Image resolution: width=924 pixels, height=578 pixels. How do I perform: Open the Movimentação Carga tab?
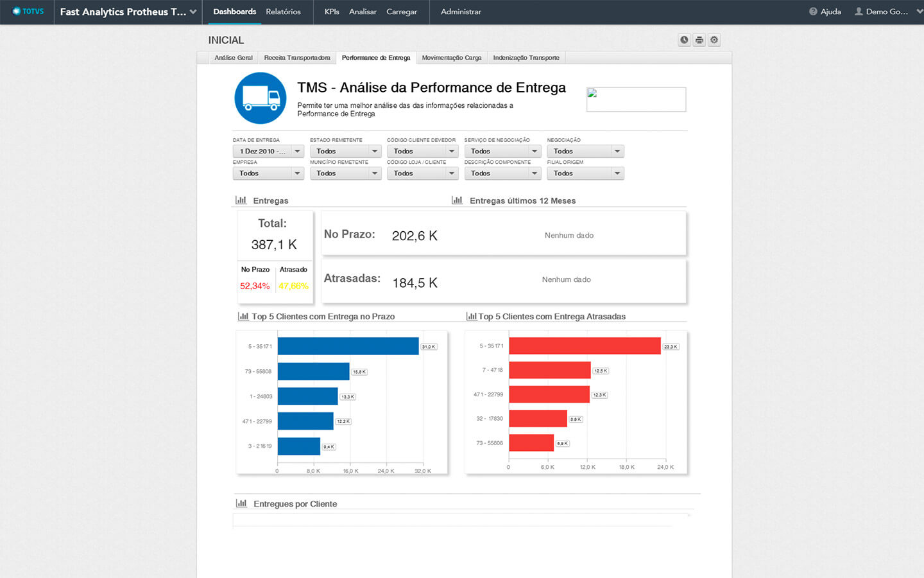tap(451, 58)
